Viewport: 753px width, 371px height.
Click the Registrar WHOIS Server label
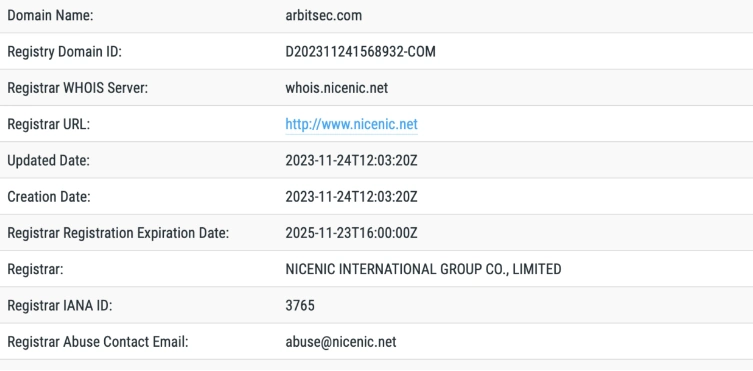point(77,88)
